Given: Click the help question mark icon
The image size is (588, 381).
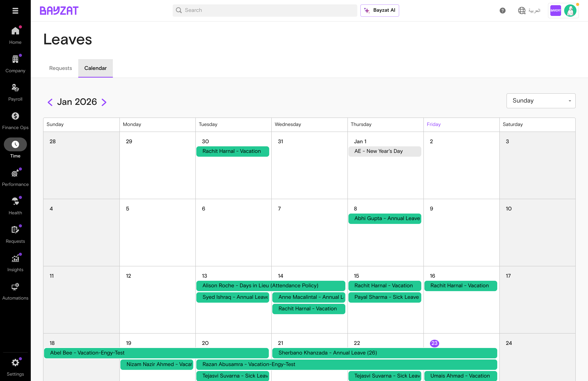Looking at the screenshot, I should 502,11.
